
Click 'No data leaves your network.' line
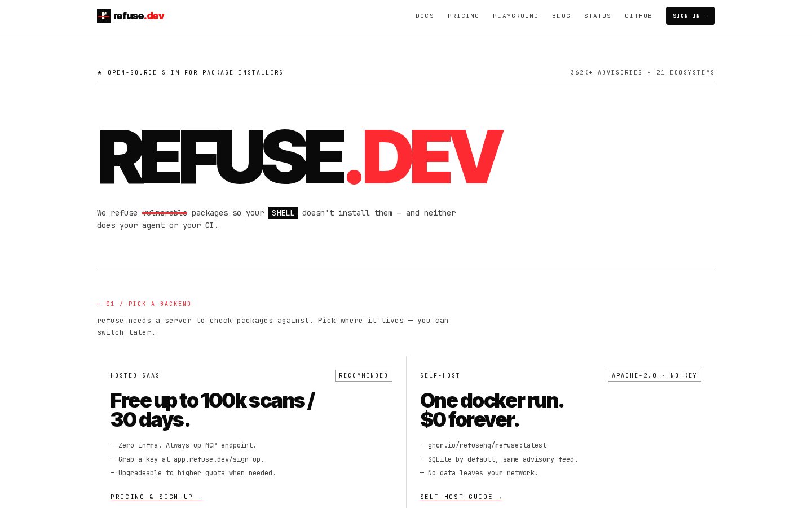(x=479, y=473)
